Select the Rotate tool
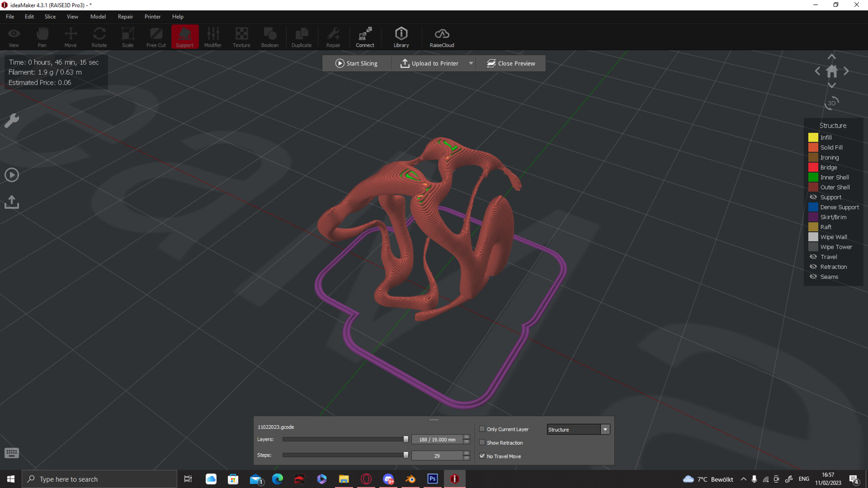Screen dimensions: 868x488 click(x=99, y=37)
